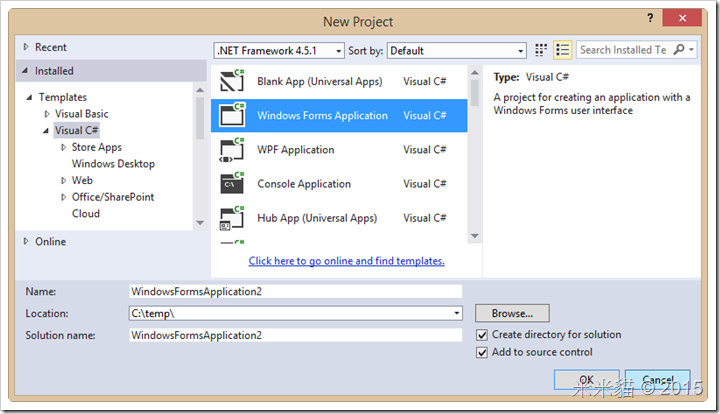Click the Hub App (Universal Apps) template icon
720x414 pixels.
pos(232,218)
